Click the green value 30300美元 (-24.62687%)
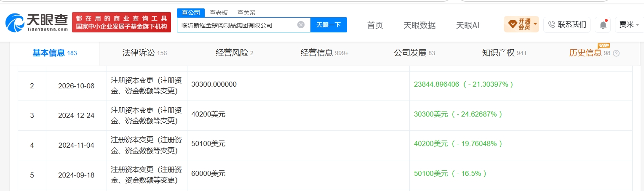The image size is (644, 191). point(458,114)
